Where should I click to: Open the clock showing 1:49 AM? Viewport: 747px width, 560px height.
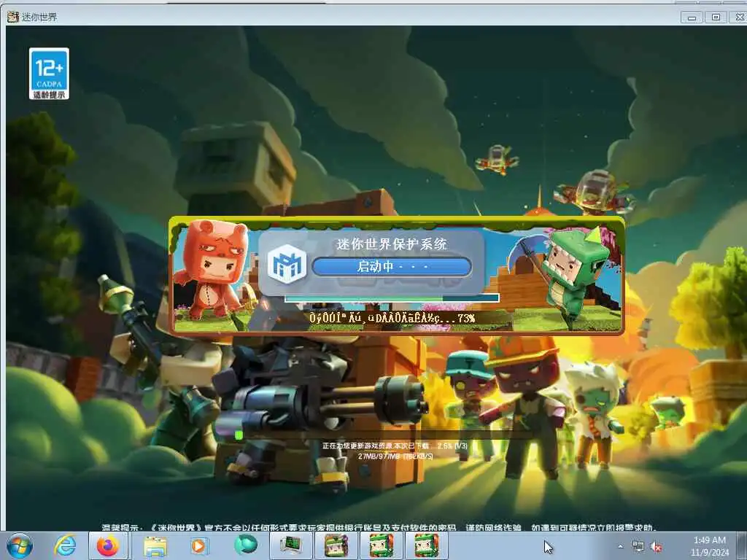710,546
